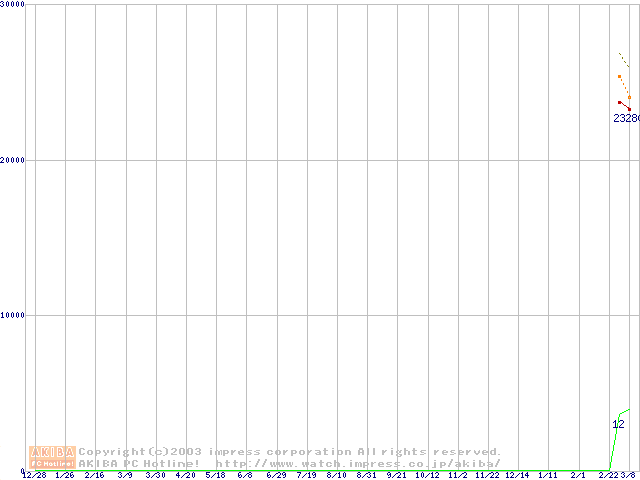
Task: Click the 12 label near the green line
Action: 618,424
